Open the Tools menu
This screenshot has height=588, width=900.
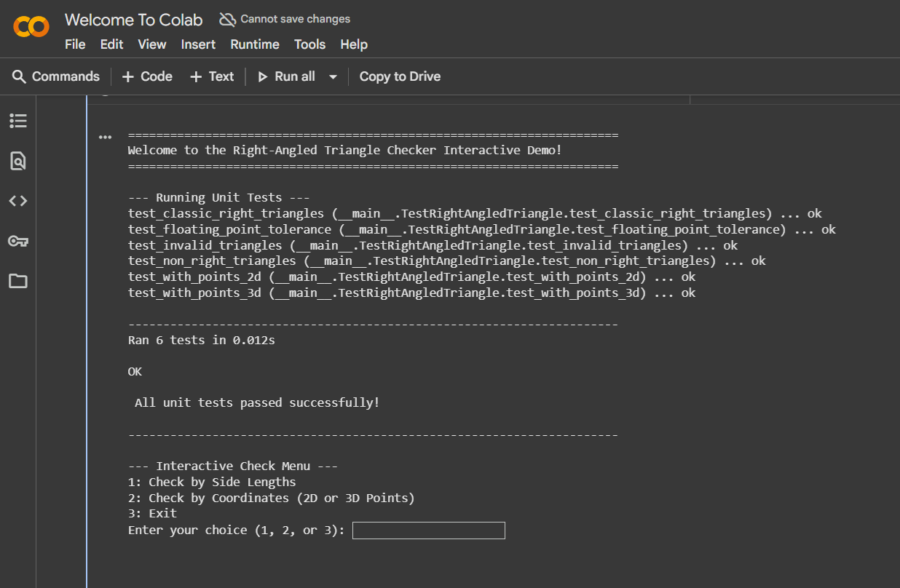click(309, 44)
